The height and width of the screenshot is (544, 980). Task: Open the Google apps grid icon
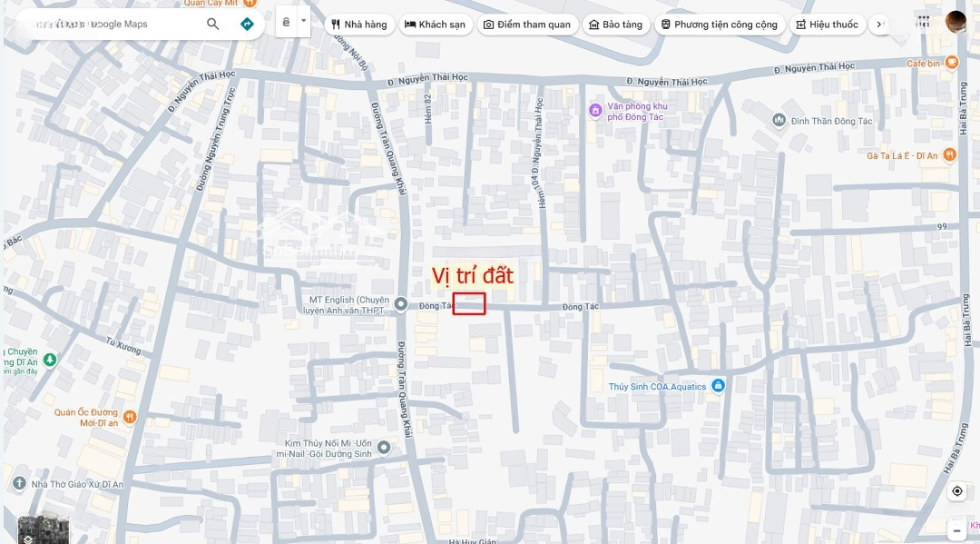pos(924,22)
